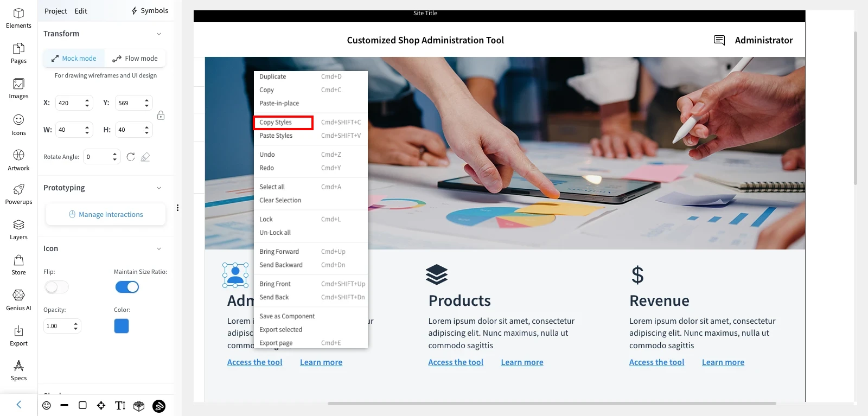
Task: Click the H height stepper arrows
Action: [x=146, y=130]
